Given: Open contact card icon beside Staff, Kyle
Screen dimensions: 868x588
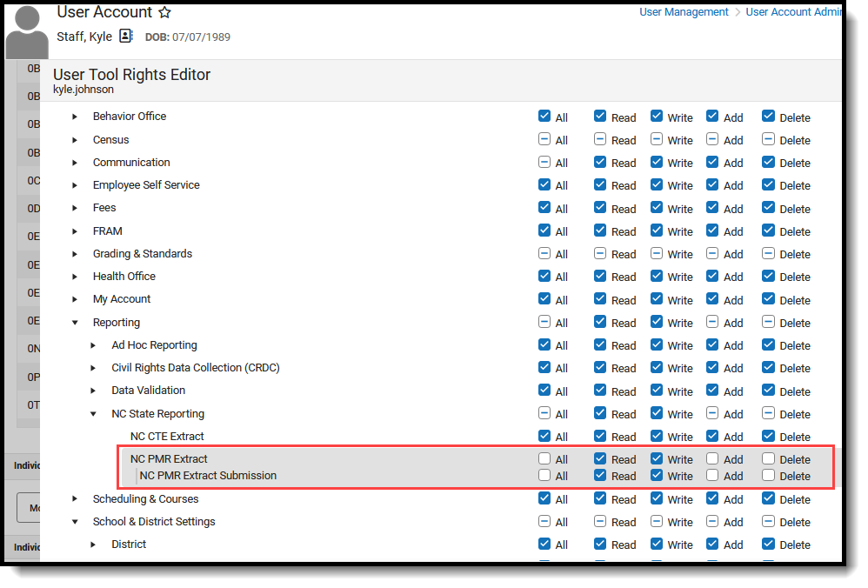Looking at the screenshot, I should (126, 36).
